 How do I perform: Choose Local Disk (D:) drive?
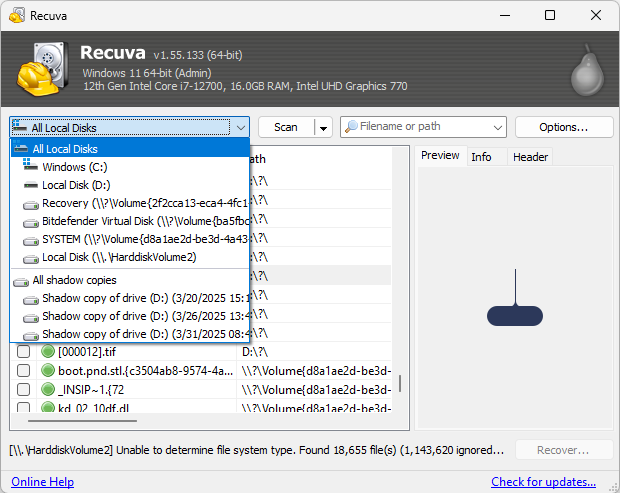click(x=130, y=185)
